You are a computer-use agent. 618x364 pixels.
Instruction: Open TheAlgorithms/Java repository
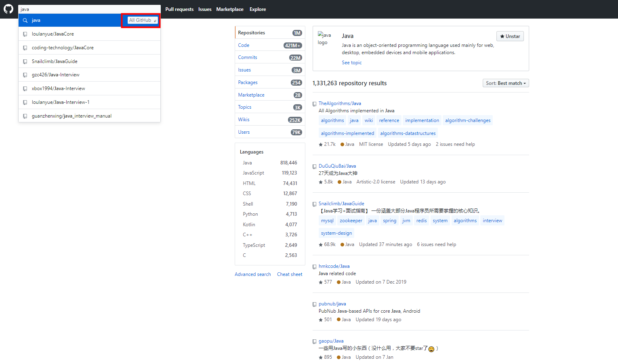click(x=340, y=103)
